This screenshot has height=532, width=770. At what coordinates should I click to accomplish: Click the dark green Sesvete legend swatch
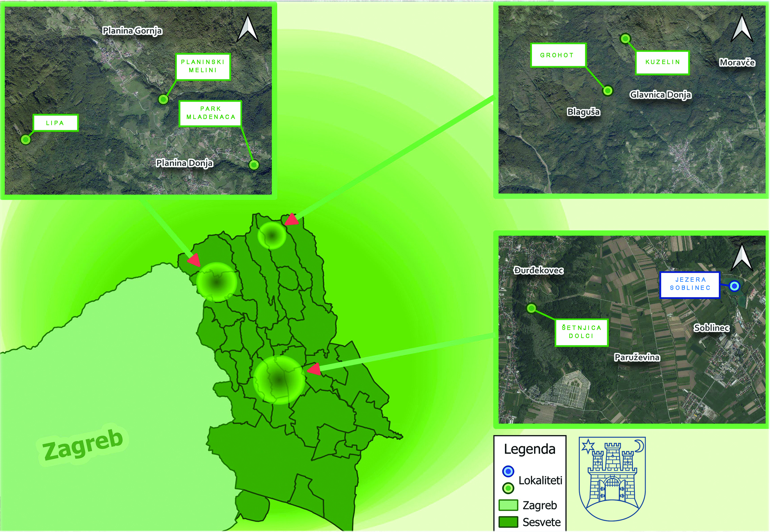click(x=508, y=522)
